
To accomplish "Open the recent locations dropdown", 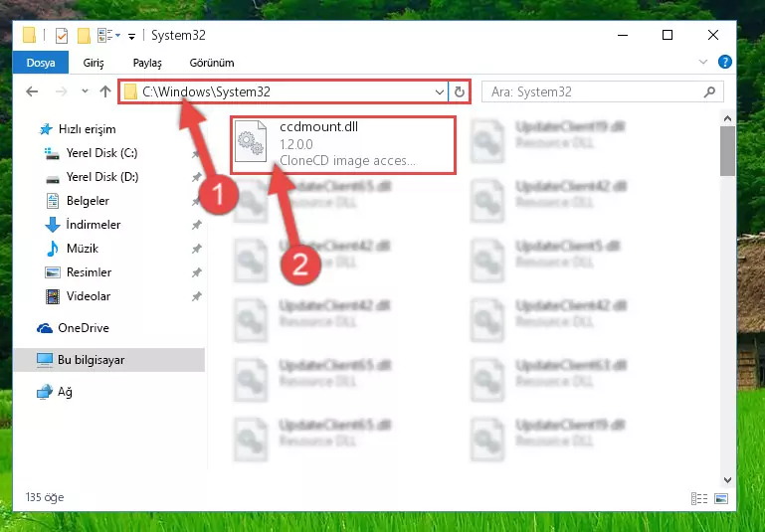I will click(85, 91).
